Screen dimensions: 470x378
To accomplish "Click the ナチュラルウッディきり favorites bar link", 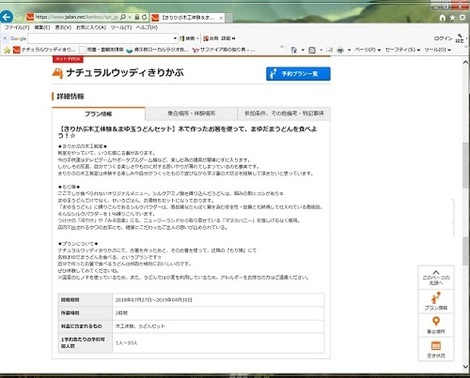I will click(45, 50).
